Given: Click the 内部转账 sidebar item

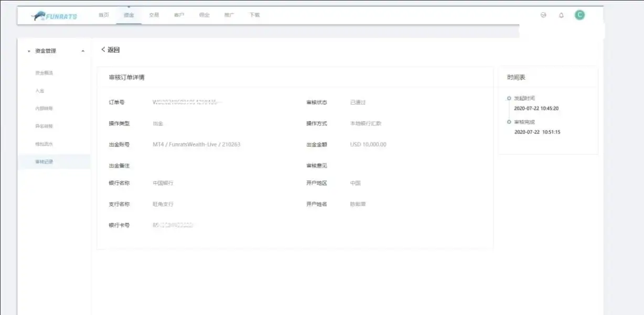Looking at the screenshot, I should tap(44, 108).
